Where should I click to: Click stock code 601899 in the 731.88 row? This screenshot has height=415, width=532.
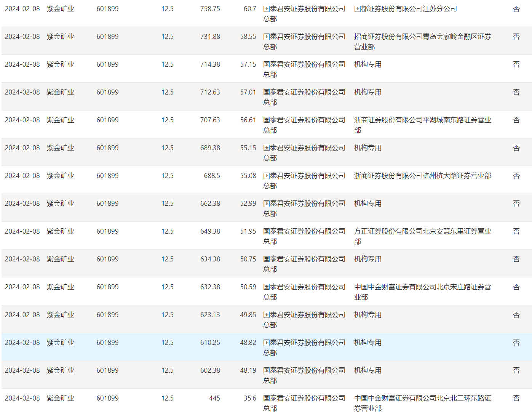(107, 37)
